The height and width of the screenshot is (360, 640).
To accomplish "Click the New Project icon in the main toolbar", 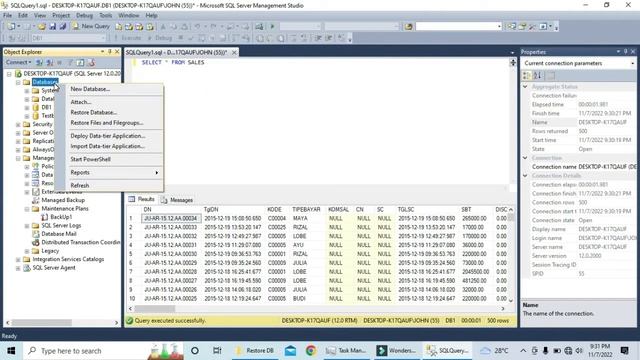I will coord(11,27).
